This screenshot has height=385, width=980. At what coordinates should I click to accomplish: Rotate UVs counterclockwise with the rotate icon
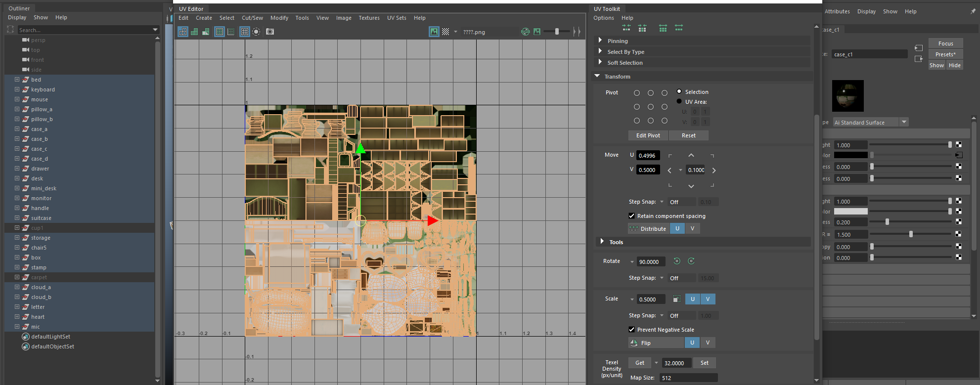[x=677, y=261]
